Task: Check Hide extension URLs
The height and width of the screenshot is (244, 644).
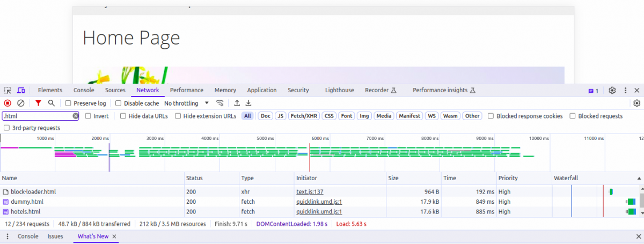Action: pos(178,116)
